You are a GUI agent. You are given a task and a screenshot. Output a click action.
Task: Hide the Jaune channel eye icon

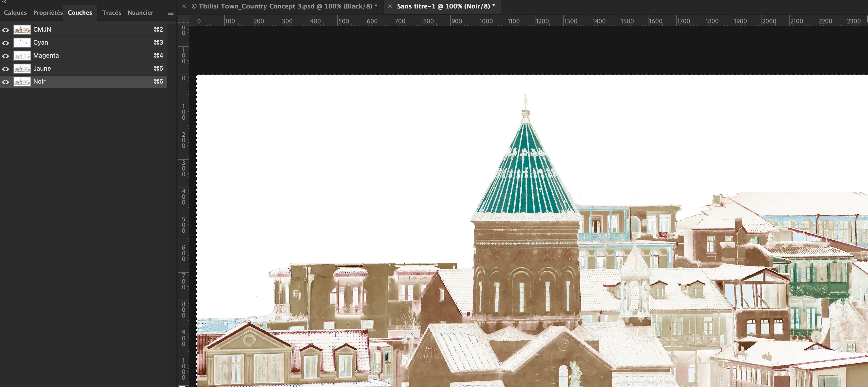click(x=5, y=69)
